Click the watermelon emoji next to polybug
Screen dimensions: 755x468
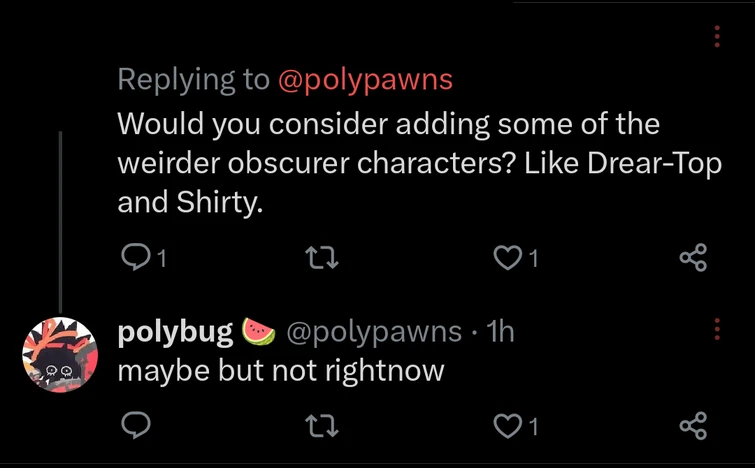(x=259, y=331)
